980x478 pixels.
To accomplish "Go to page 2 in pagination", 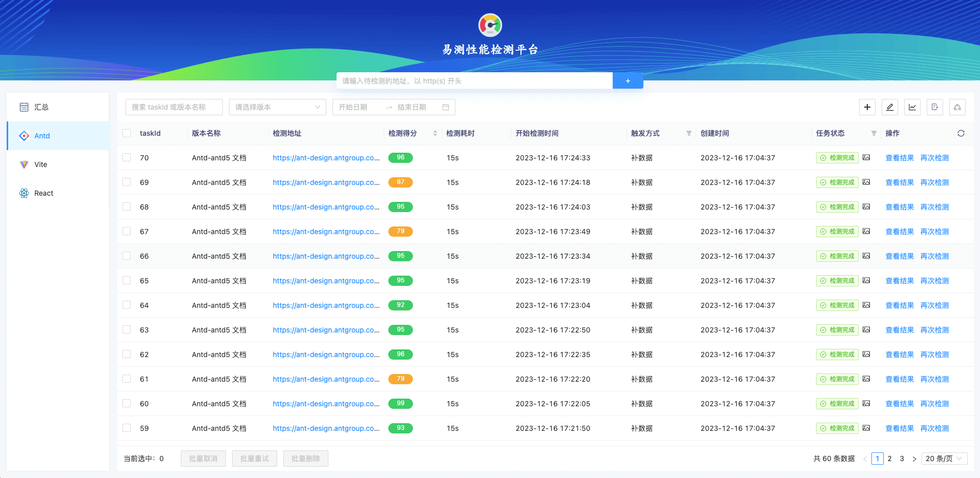I will click(890, 459).
